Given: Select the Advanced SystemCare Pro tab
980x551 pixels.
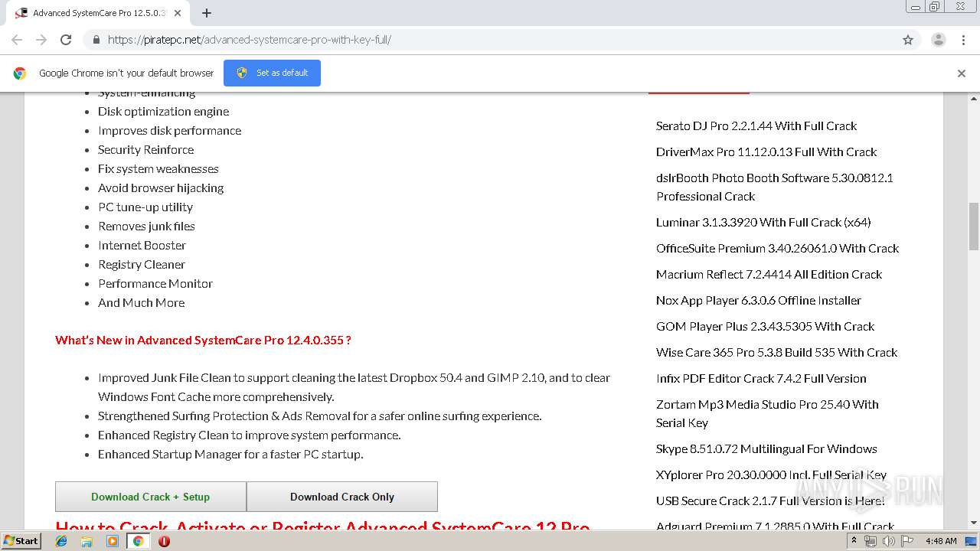Looking at the screenshot, I should pyautogui.click(x=99, y=13).
